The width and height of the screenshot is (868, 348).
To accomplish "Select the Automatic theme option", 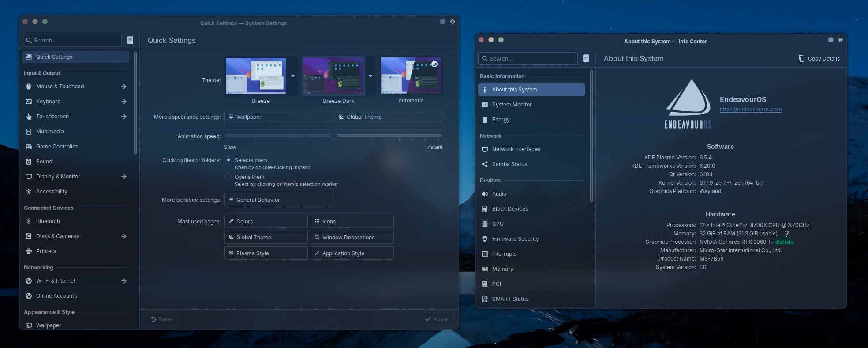I will coord(411,76).
